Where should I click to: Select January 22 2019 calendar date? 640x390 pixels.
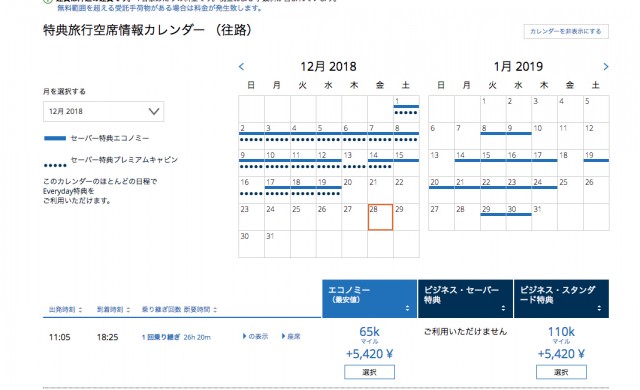tap(493, 190)
